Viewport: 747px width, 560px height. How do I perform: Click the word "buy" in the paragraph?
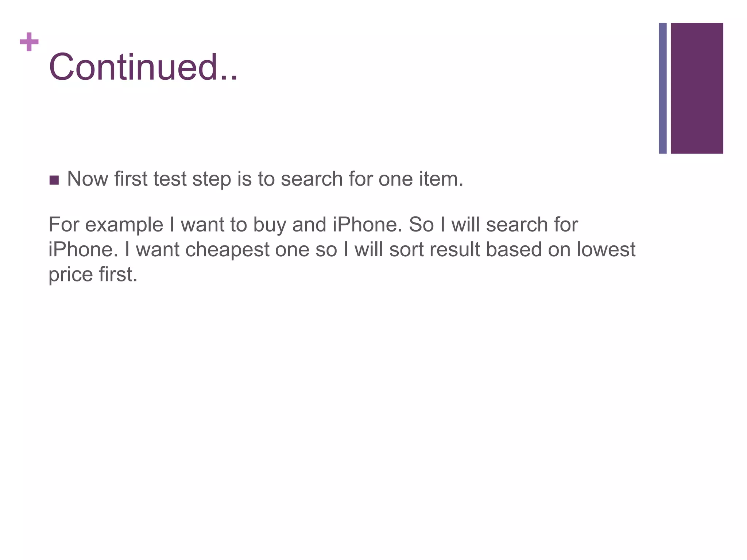(270, 225)
